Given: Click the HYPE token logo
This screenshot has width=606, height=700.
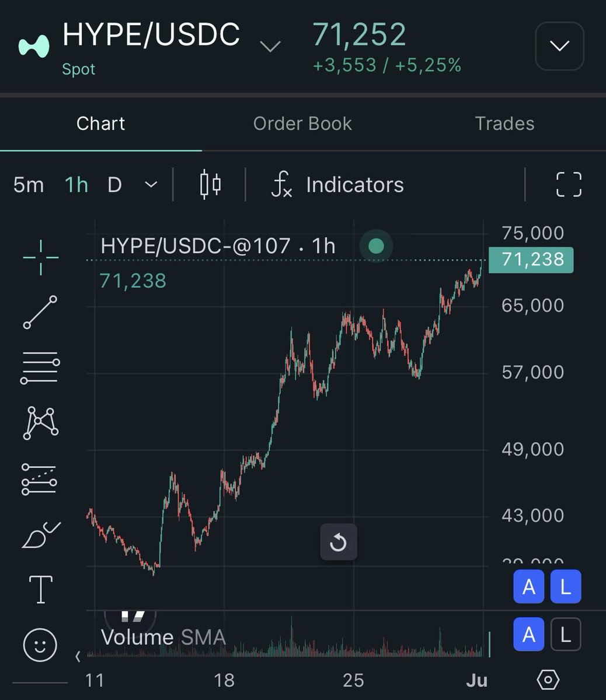Looking at the screenshot, I should tap(34, 46).
